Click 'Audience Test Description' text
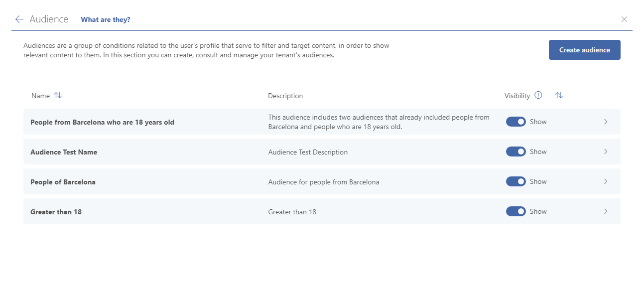This screenshot has width=644, height=304. (308, 152)
